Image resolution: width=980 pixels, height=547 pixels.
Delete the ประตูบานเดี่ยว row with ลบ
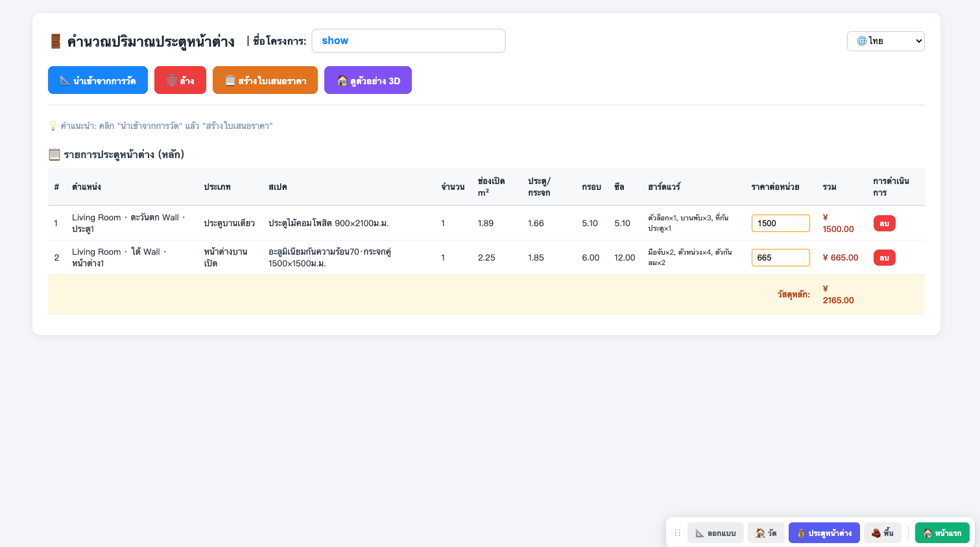pyautogui.click(x=884, y=223)
